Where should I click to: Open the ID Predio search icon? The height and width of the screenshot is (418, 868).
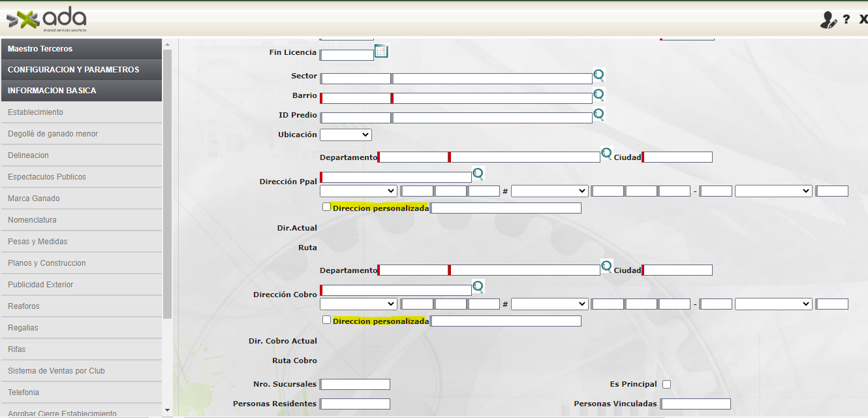598,115
